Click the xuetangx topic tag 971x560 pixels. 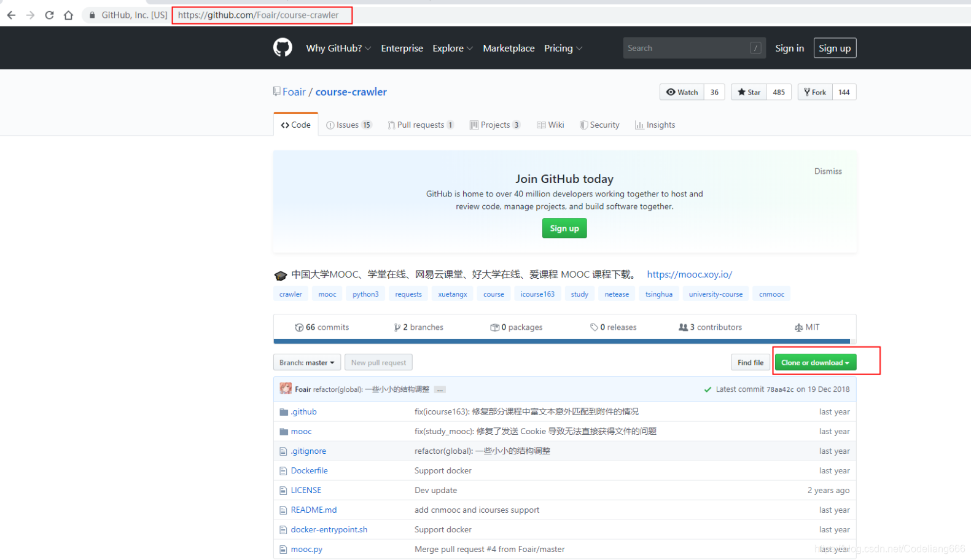(x=453, y=294)
